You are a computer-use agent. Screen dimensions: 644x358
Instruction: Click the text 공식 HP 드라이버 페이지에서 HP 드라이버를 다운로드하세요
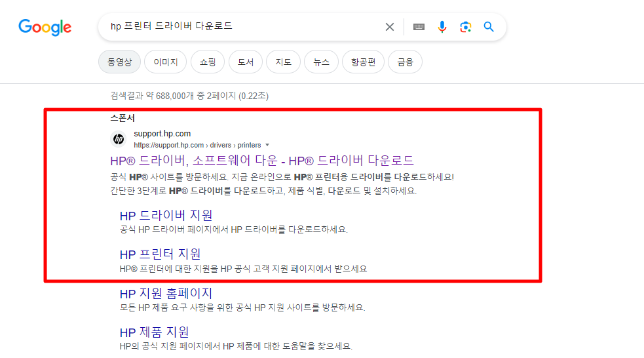coord(234,229)
